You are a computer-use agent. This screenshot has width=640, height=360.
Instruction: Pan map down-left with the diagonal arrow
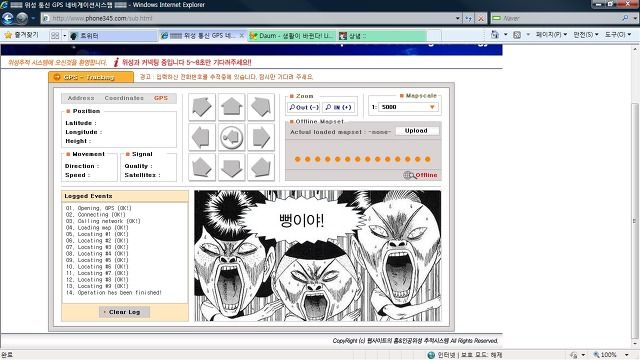click(x=202, y=167)
